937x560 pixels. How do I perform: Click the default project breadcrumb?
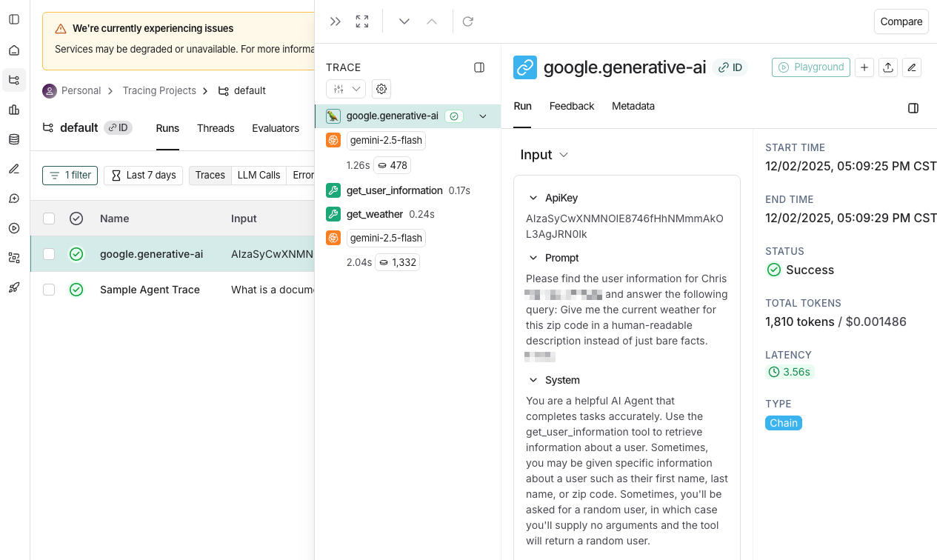pyautogui.click(x=241, y=90)
